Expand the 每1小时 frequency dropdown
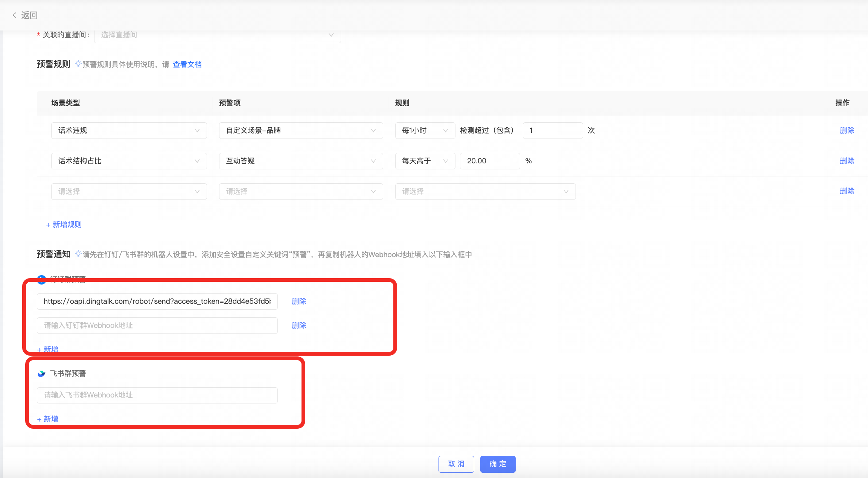Screen dimensions: 868x478 tap(425, 131)
